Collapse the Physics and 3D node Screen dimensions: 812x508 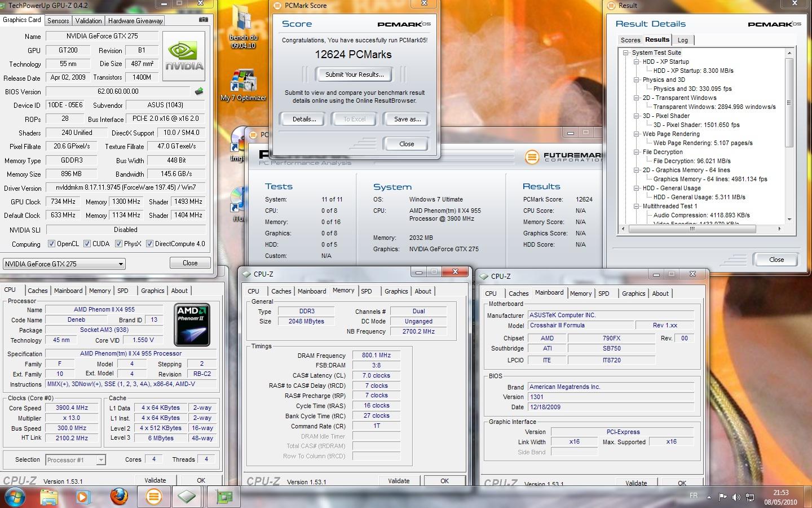click(x=637, y=80)
